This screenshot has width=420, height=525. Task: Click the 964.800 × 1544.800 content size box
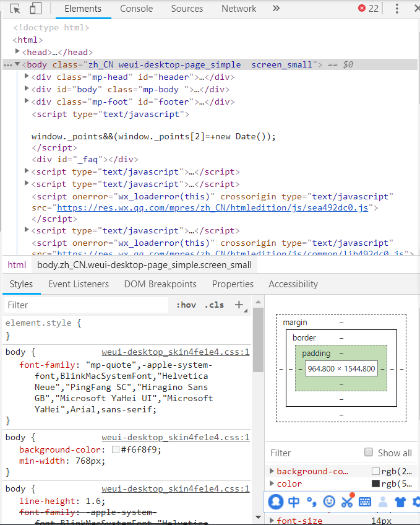point(341,368)
